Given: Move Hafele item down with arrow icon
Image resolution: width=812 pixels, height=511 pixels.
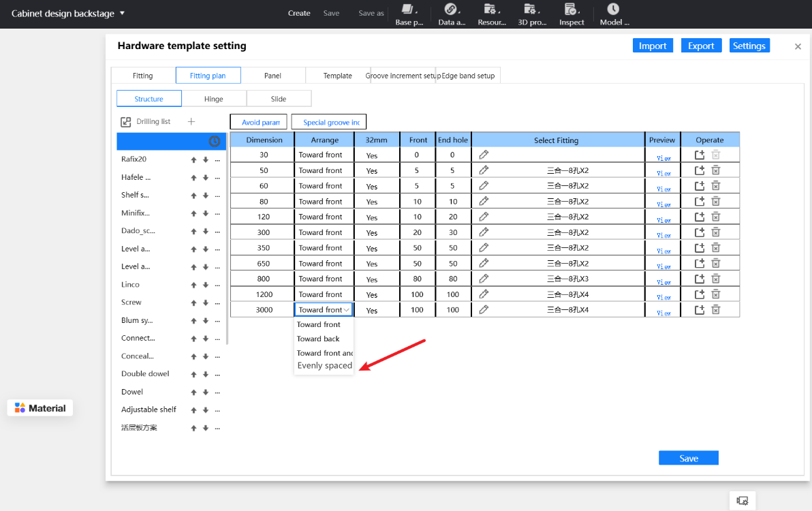Looking at the screenshot, I should (206, 178).
